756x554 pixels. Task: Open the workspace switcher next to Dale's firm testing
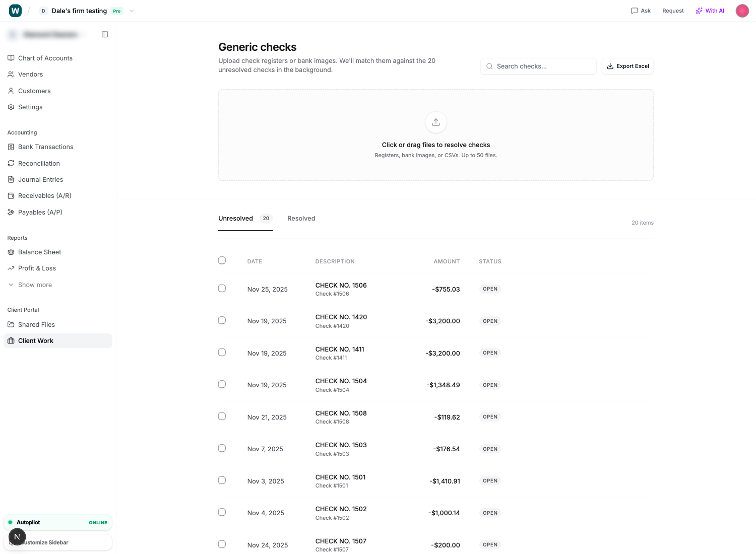pyautogui.click(x=132, y=11)
